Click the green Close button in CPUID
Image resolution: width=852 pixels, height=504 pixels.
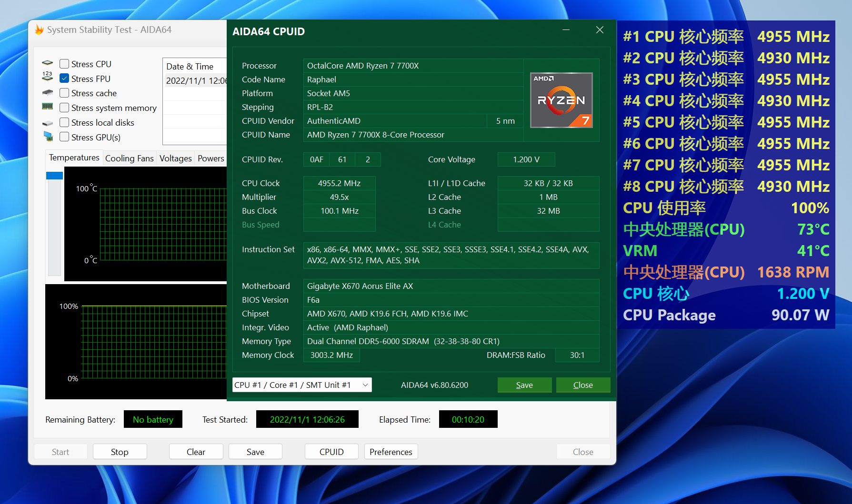[583, 385]
